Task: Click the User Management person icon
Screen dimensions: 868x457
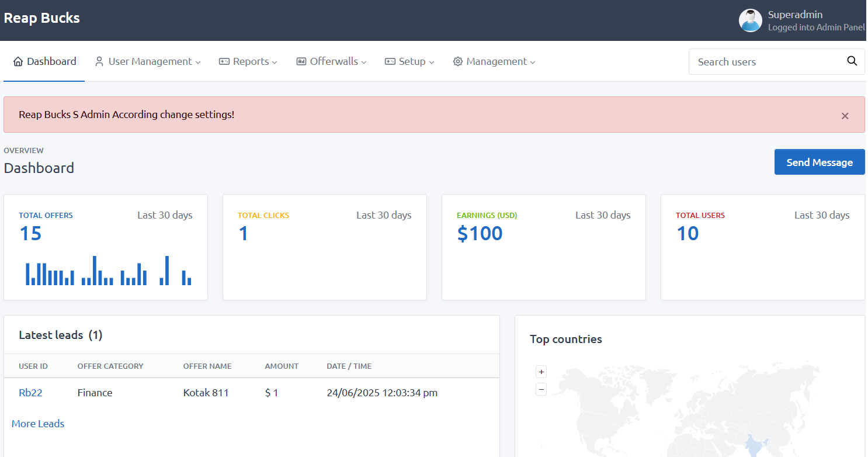Action: (x=99, y=61)
